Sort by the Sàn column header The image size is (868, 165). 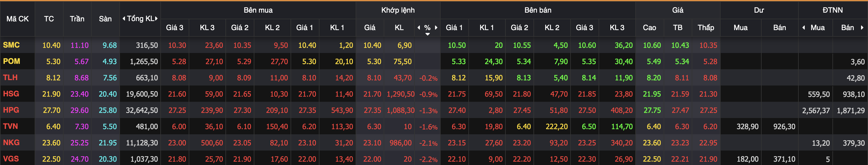pos(105,19)
